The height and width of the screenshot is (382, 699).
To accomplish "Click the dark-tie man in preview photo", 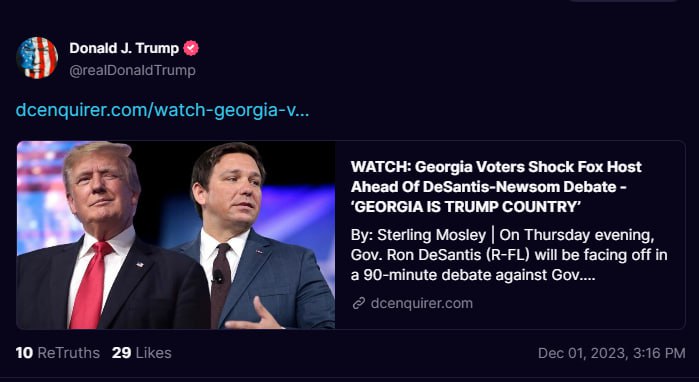I will click(x=254, y=236).
